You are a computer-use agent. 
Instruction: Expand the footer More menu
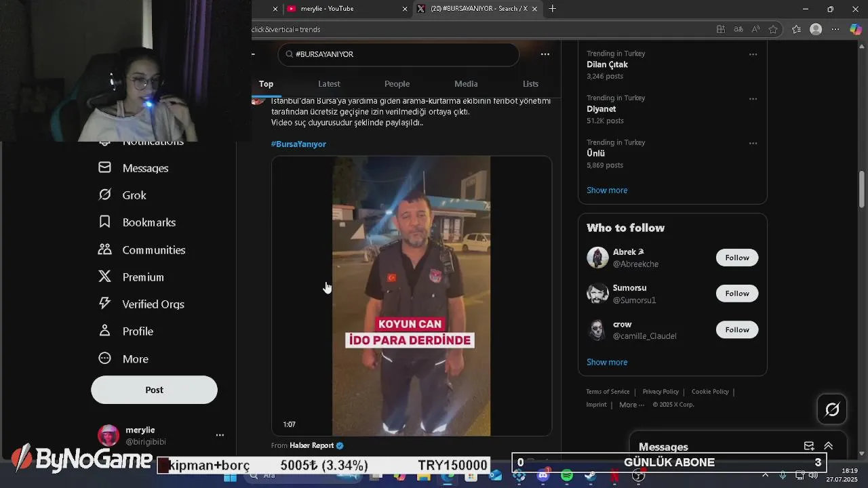631,405
